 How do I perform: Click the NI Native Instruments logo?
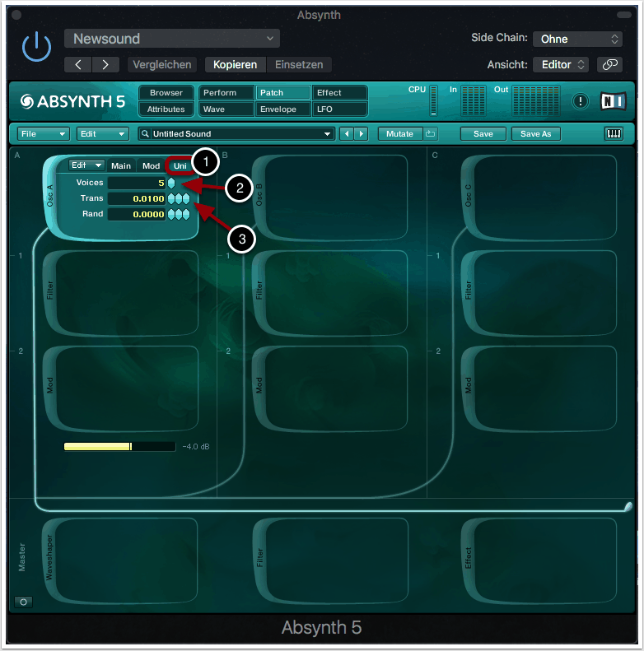click(613, 101)
